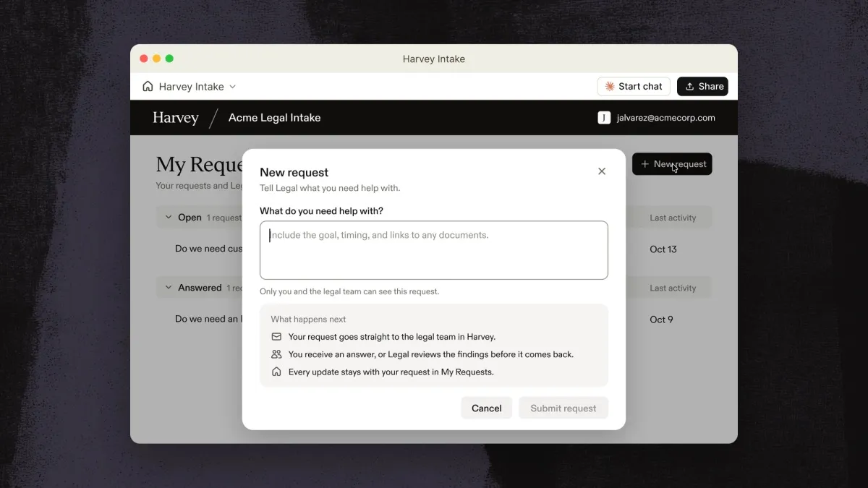This screenshot has height=488, width=868.
Task: Open the J user avatar icon
Action: click(x=604, y=118)
